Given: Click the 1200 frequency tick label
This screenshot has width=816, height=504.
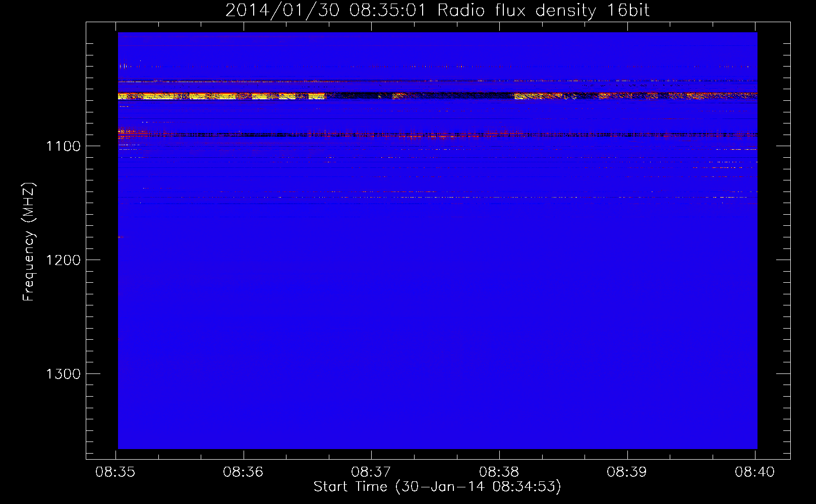Looking at the screenshot, I should (x=63, y=260).
